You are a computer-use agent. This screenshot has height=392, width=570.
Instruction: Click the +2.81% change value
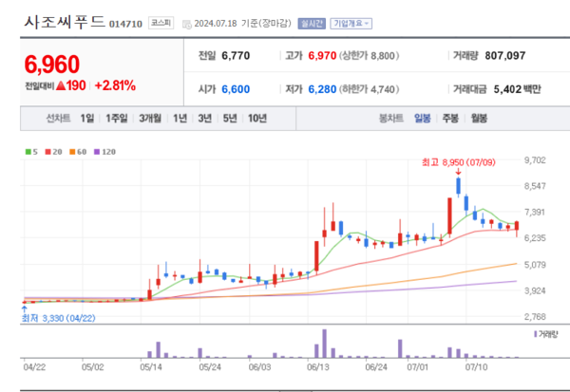click(115, 85)
